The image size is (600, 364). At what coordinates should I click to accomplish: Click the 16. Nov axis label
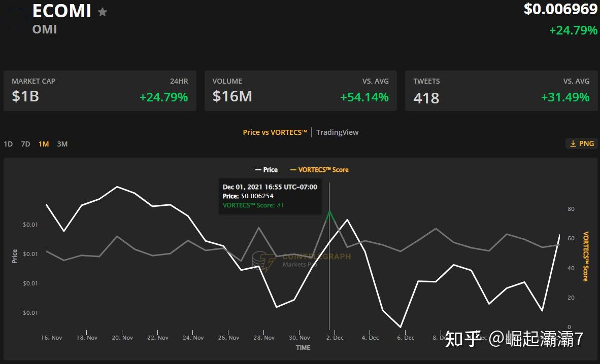(x=51, y=338)
